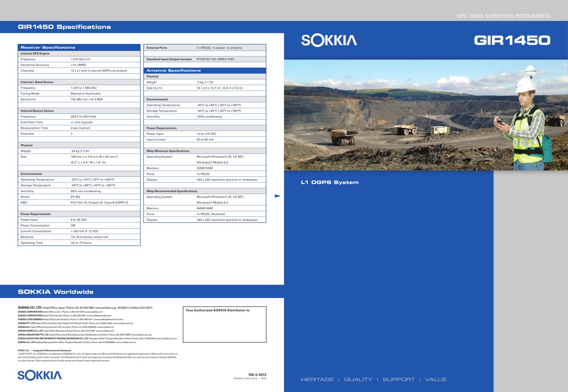
Task: Click the mining site surveyor photo
Action: (x=426, y=115)
